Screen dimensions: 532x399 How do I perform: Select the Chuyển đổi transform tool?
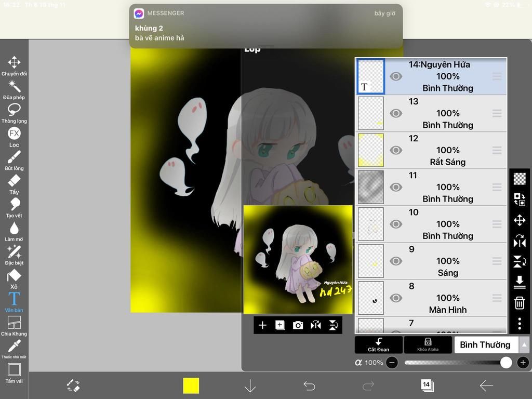coord(14,66)
